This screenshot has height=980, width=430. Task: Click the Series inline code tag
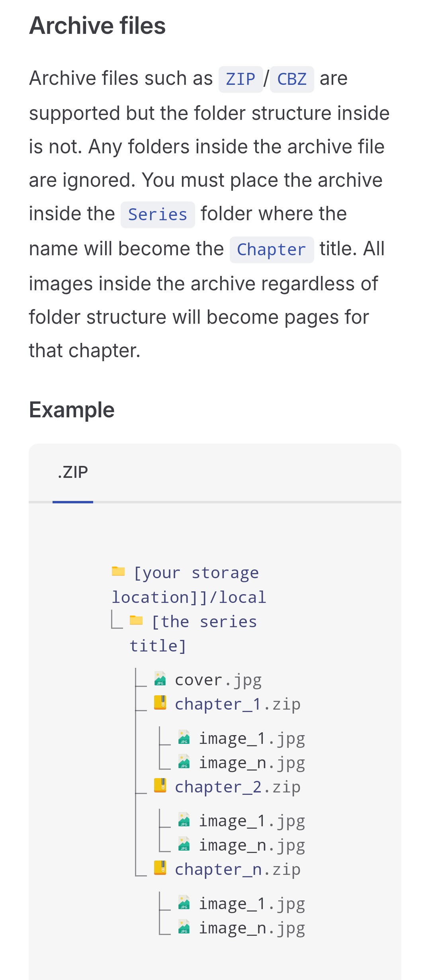158,215
